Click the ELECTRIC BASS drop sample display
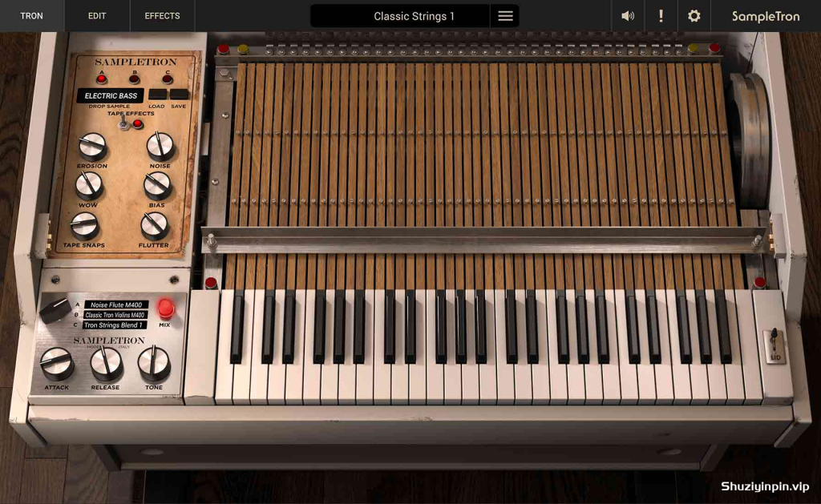This screenshot has height=504, width=821. coord(111,96)
